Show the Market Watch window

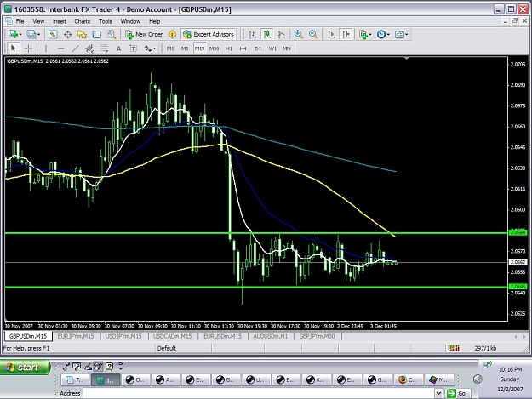[x=53, y=34]
